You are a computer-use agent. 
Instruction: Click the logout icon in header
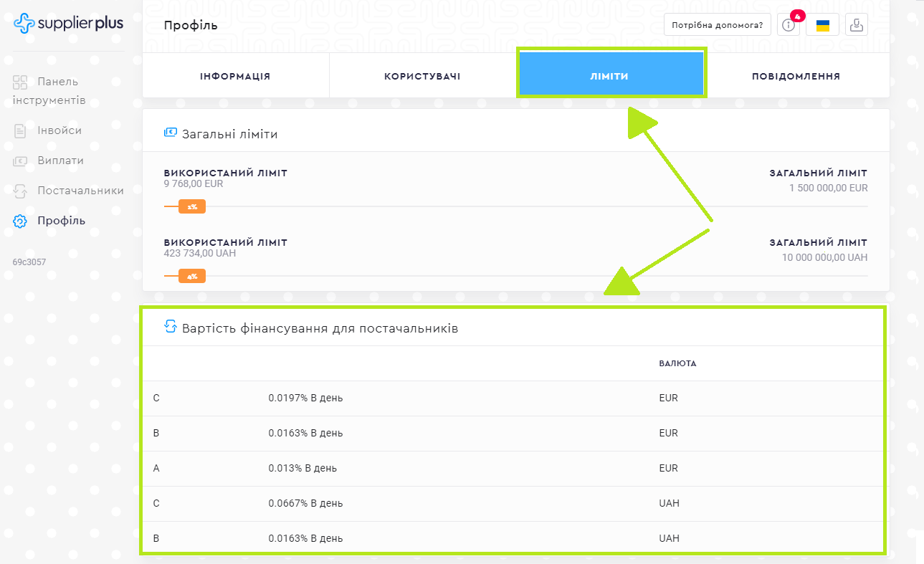(x=856, y=26)
